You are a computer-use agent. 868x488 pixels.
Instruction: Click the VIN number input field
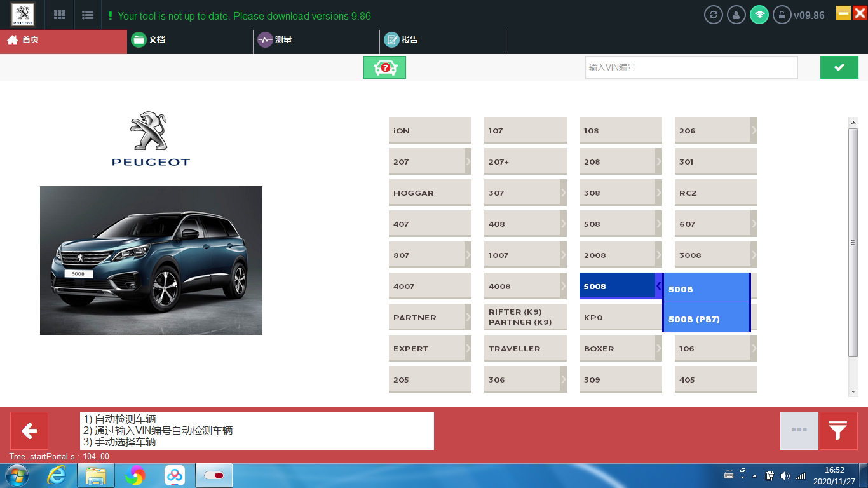coord(691,67)
